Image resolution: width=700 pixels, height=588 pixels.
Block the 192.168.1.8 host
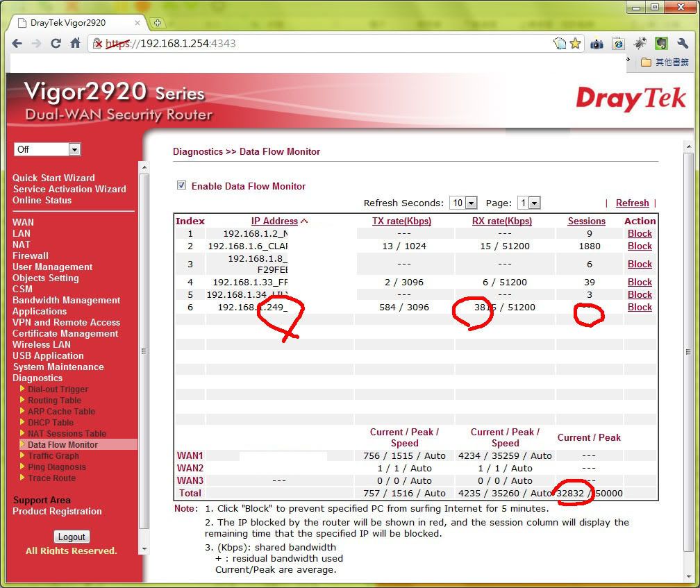[x=640, y=264]
